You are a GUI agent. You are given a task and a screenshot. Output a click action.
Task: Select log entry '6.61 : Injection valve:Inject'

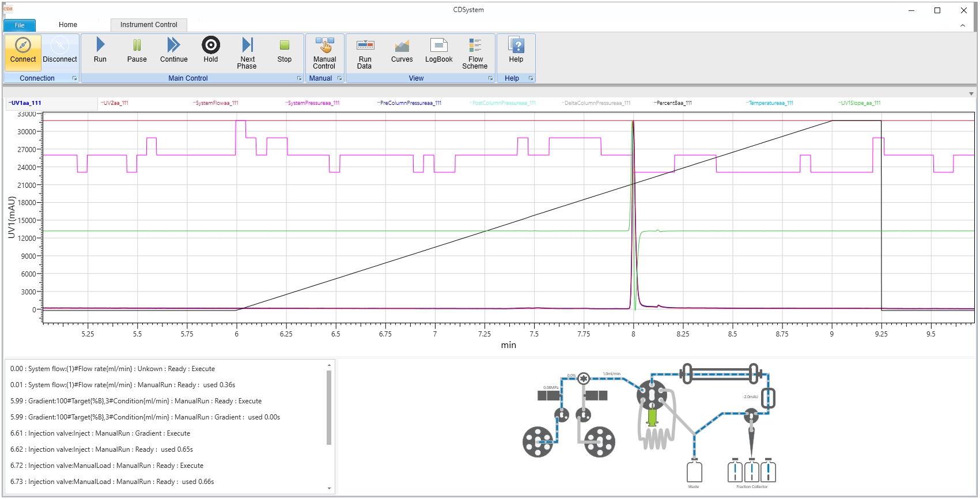tap(100, 433)
